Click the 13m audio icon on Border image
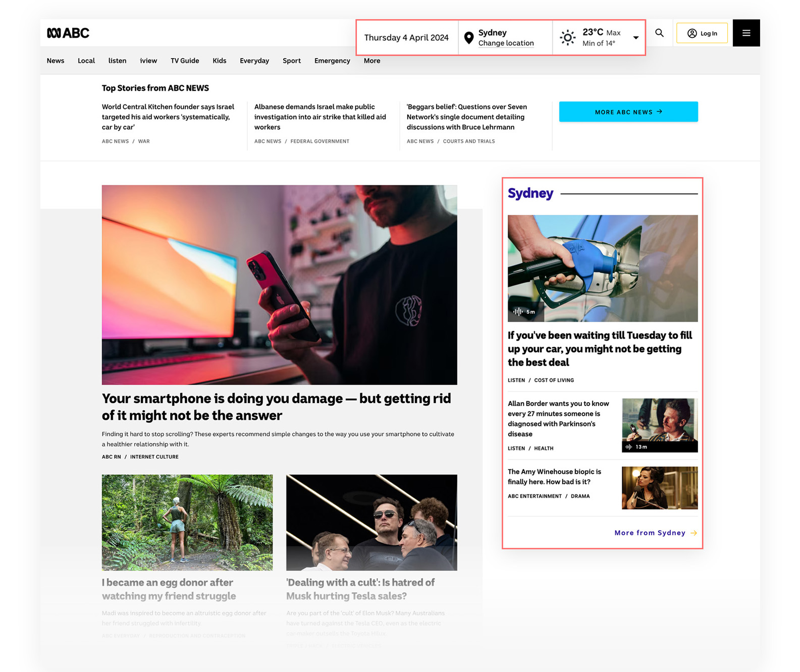The height and width of the screenshot is (672, 800). pyautogui.click(x=629, y=447)
